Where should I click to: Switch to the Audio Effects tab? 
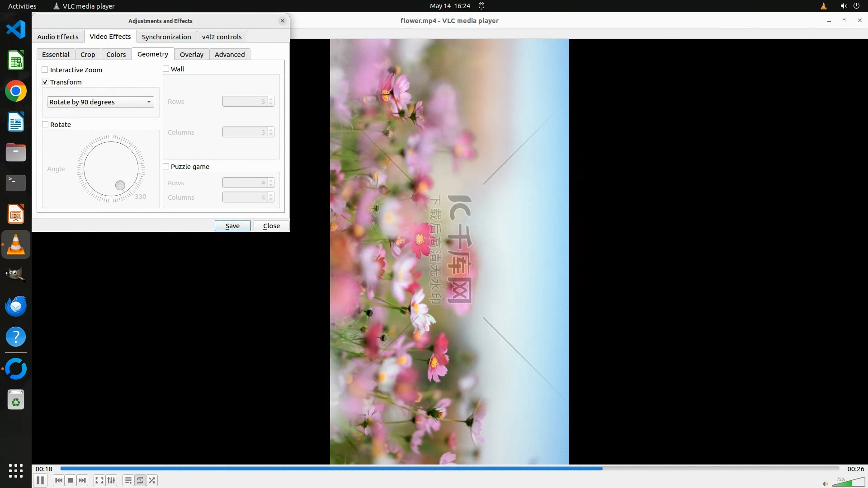[58, 37]
